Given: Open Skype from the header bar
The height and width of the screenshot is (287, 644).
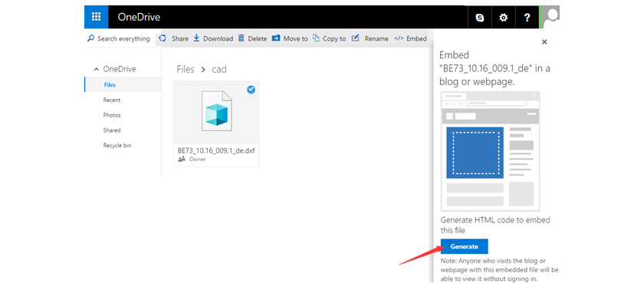Looking at the screenshot, I should tap(479, 18).
